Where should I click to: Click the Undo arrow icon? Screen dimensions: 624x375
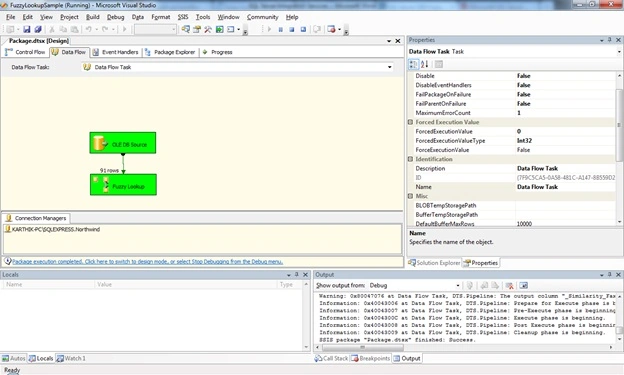pos(89,29)
